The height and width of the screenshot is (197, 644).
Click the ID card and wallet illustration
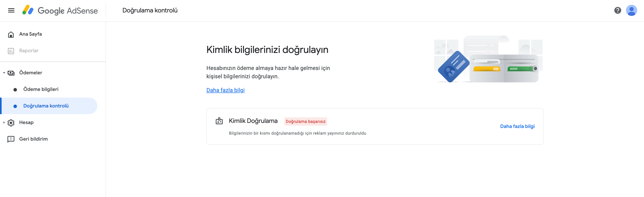pos(488,59)
